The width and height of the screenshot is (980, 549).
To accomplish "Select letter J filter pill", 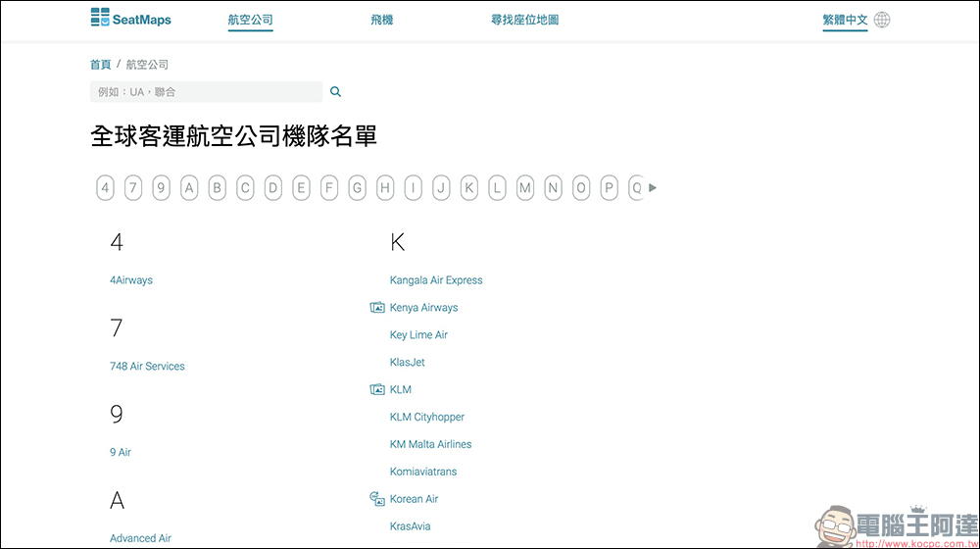I will (x=441, y=187).
